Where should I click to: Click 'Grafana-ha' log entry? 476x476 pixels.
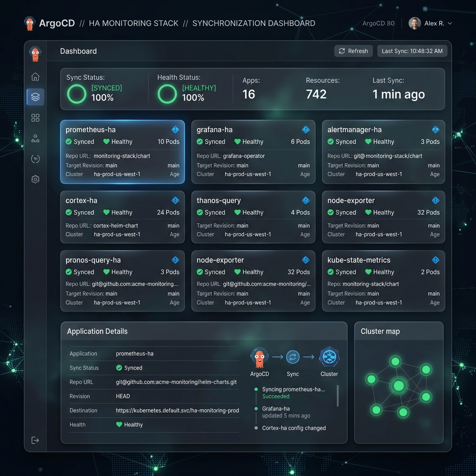276,409
